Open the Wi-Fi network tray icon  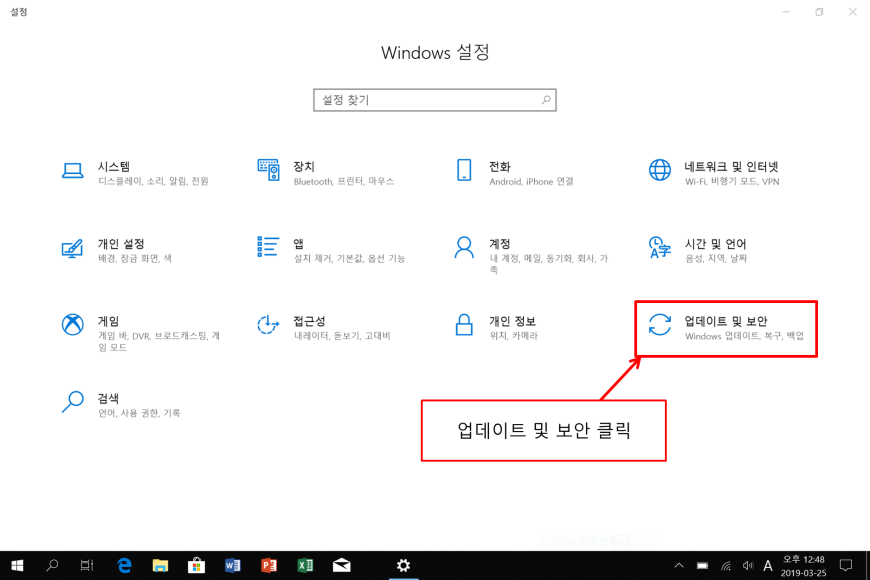pos(726,566)
